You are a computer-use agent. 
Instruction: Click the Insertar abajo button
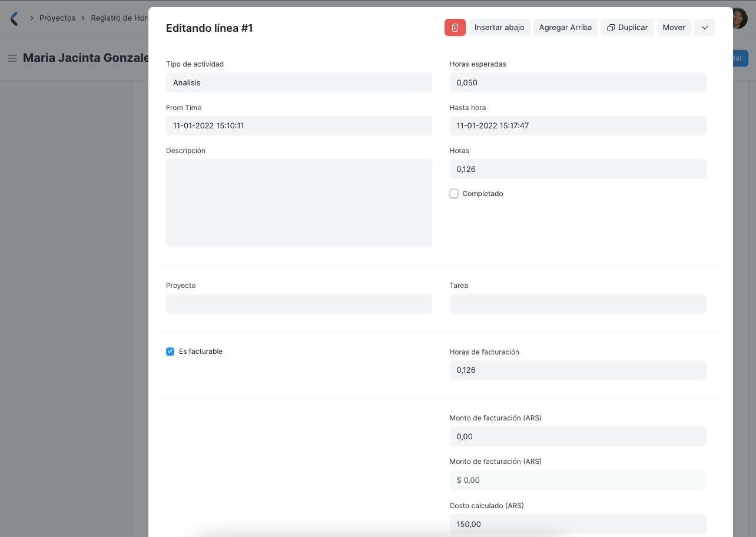pyautogui.click(x=499, y=28)
